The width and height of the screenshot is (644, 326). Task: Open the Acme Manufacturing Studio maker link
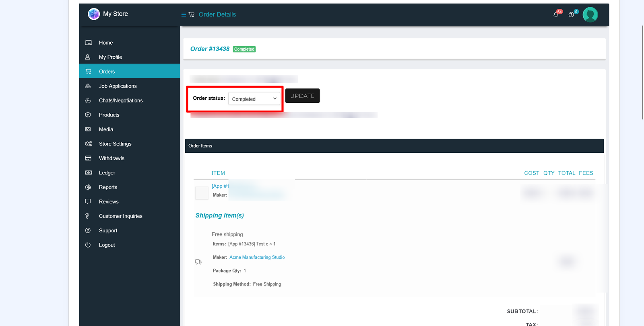[257, 257]
